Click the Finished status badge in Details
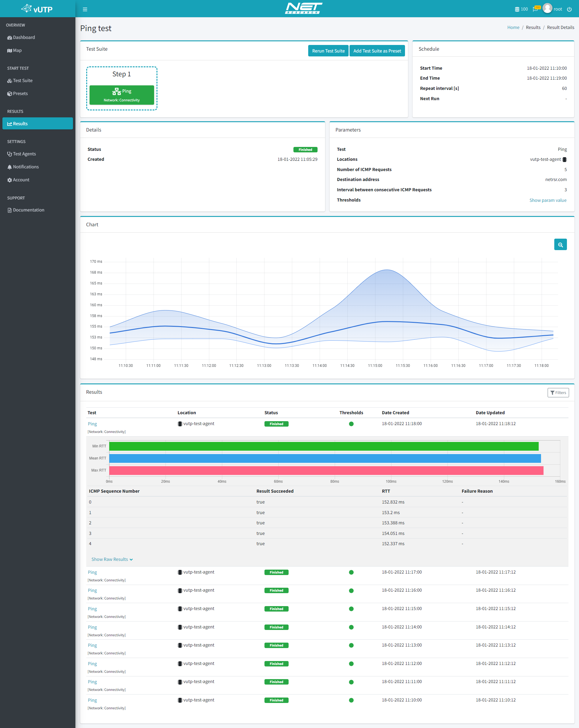 click(305, 150)
